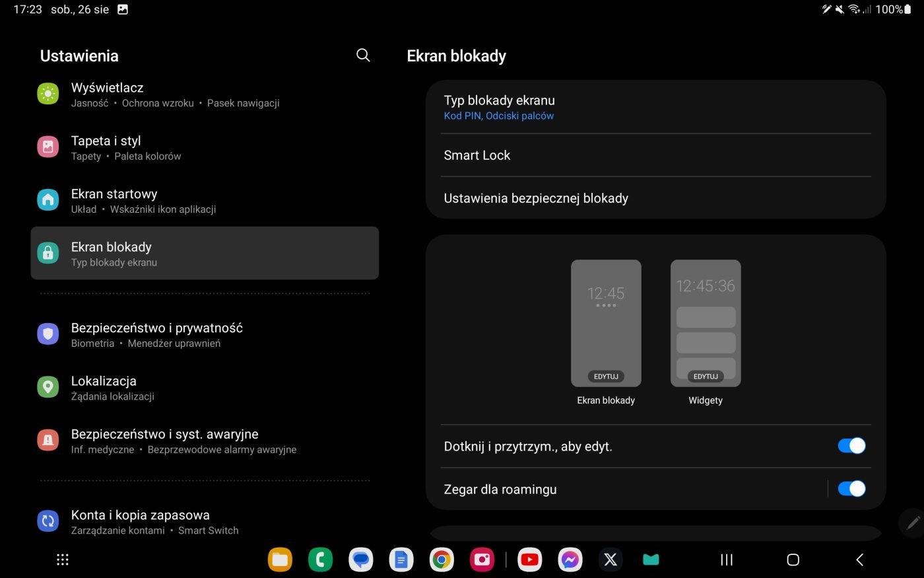Screen dimensions: 924x578
Task: Open Konta i kopia zapasowa sync icon
Action: pos(48,521)
